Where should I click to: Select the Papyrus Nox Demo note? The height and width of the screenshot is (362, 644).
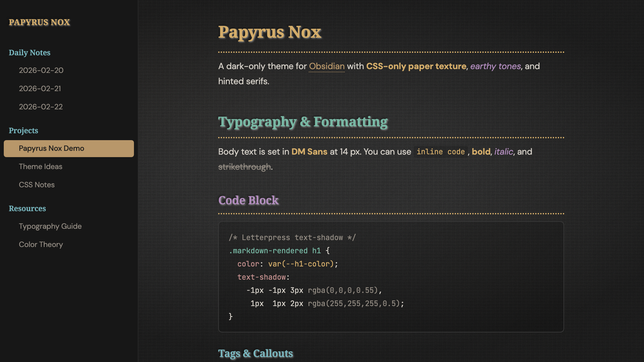69,149
